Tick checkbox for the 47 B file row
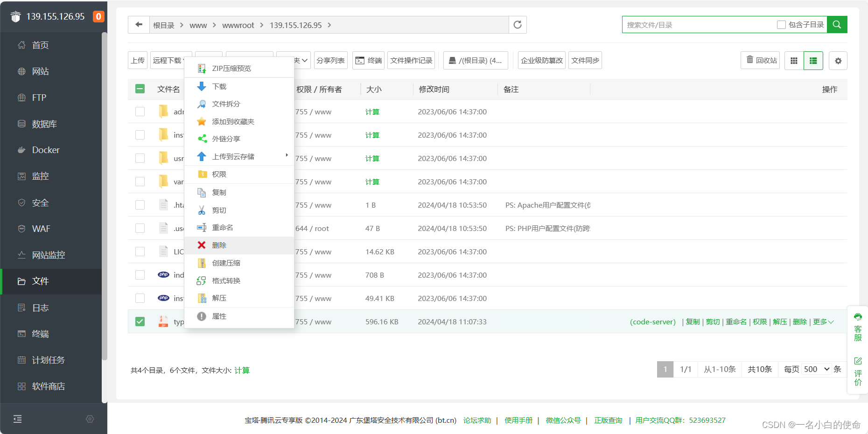This screenshot has height=434, width=868. [140, 228]
